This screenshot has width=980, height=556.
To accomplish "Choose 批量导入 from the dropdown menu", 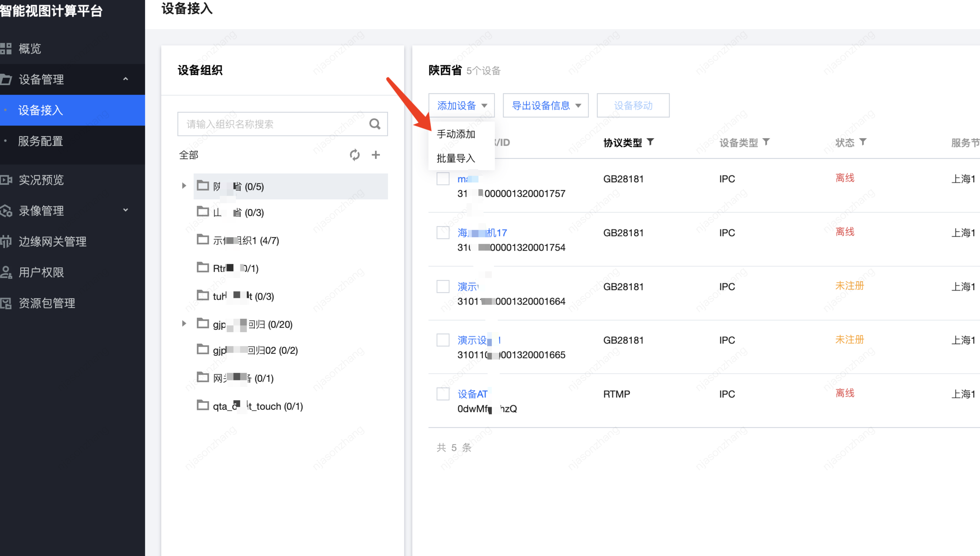I will [x=456, y=158].
